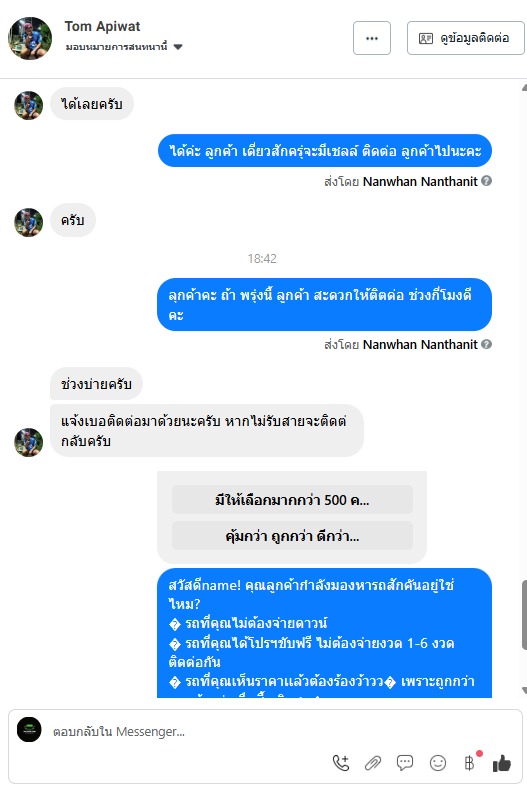Open saved replies speech bubble icon
This screenshot has height=794, width=527.
click(405, 763)
